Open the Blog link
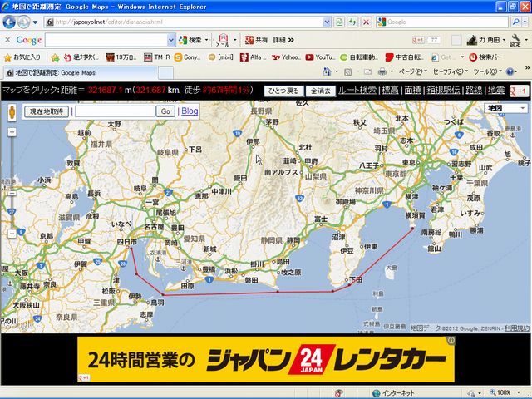The image size is (532, 399). tap(190, 111)
